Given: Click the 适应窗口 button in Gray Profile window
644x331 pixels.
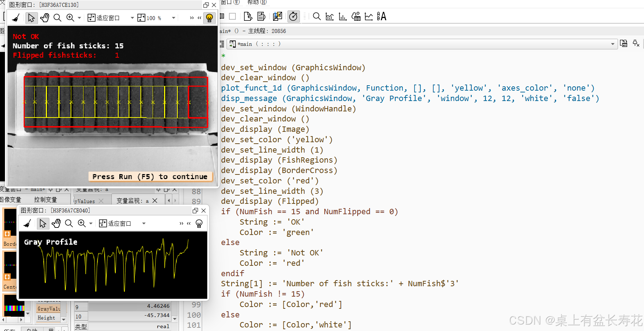Looking at the screenshot, I should (115, 224).
